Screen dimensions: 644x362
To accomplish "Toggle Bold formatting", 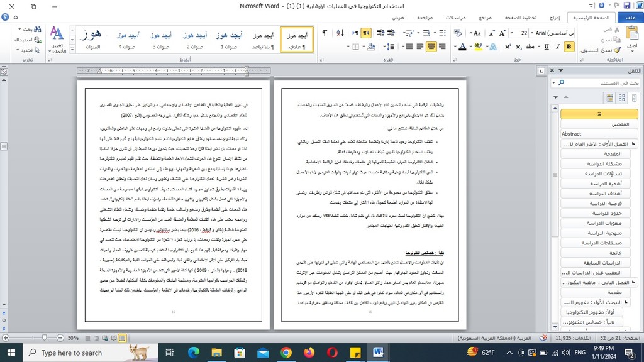I will click(x=569, y=47).
